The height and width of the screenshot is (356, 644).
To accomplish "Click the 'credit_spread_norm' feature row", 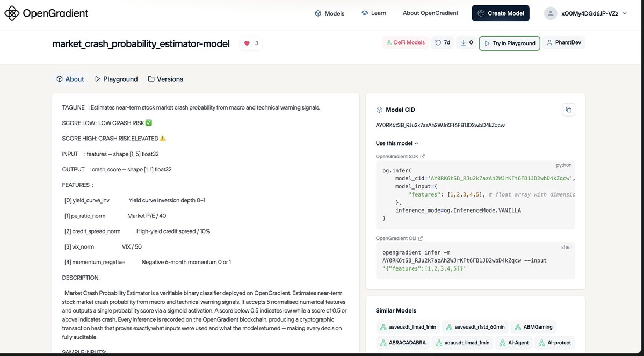I will [137, 231].
